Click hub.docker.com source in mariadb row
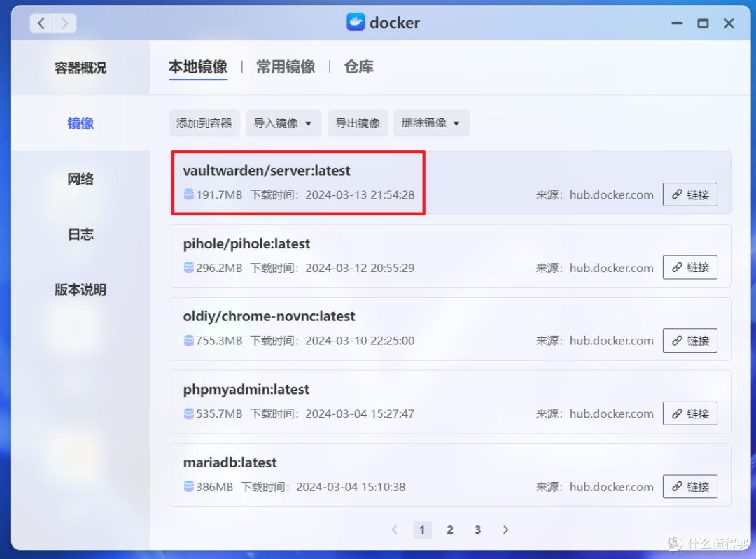This screenshot has height=559, width=756. (x=611, y=487)
